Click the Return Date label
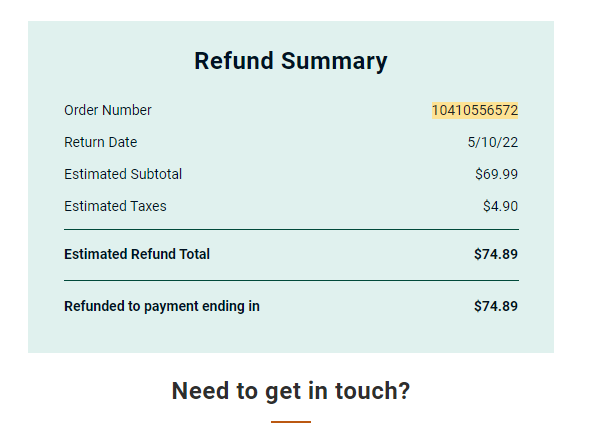Screen dimensions: 591x427 (x=101, y=142)
